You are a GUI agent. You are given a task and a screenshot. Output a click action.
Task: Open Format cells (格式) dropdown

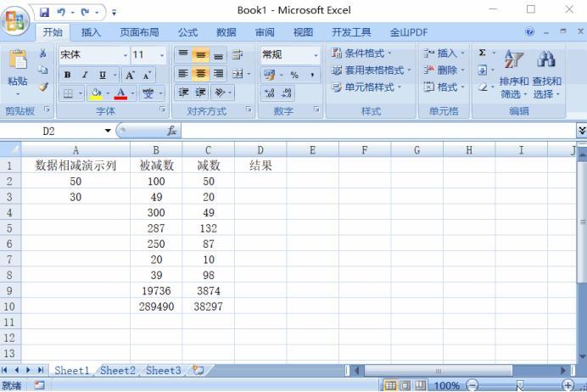click(444, 87)
